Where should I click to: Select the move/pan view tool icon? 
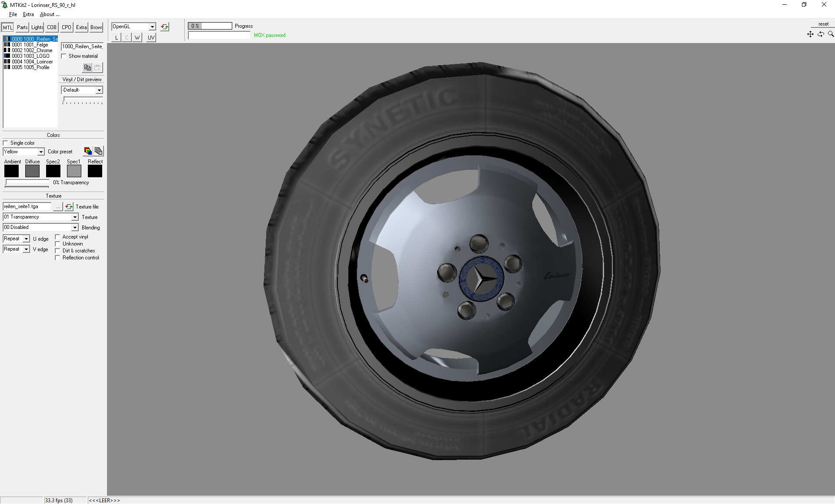tap(810, 34)
